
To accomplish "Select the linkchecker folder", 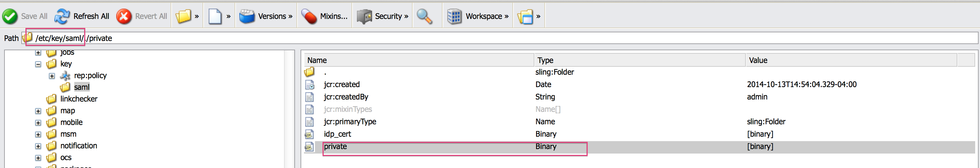I will click(78, 99).
